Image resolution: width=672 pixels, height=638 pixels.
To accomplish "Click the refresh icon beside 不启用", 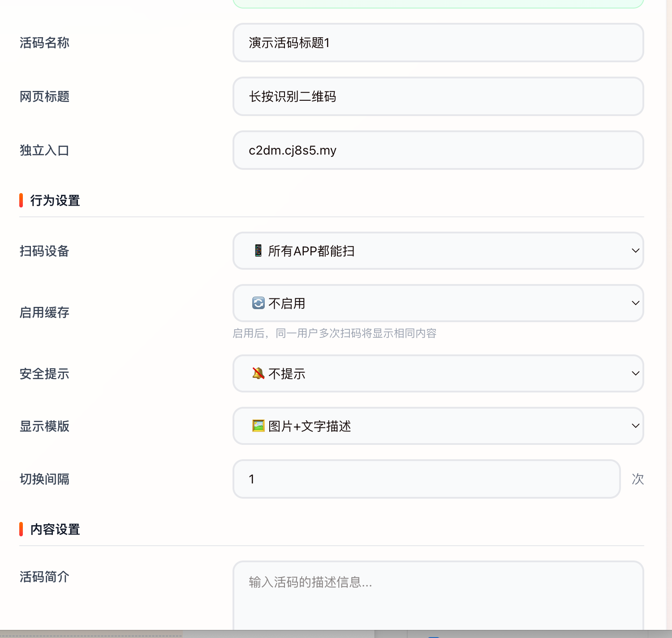I will click(x=258, y=303).
